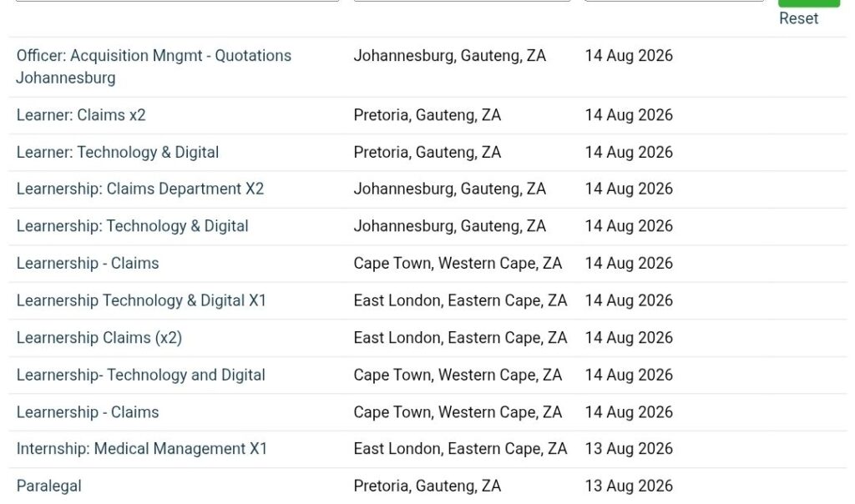
Task: Open Learnership Claims (x2) East London listing
Action: point(99,338)
